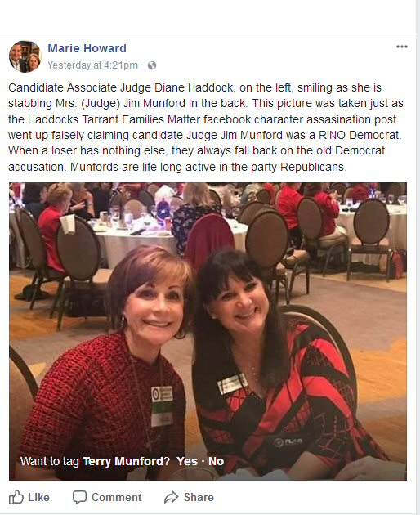Click the Share arrow icon
Screen dimensions: 420x515
pyautogui.click(x=171, y=497)
